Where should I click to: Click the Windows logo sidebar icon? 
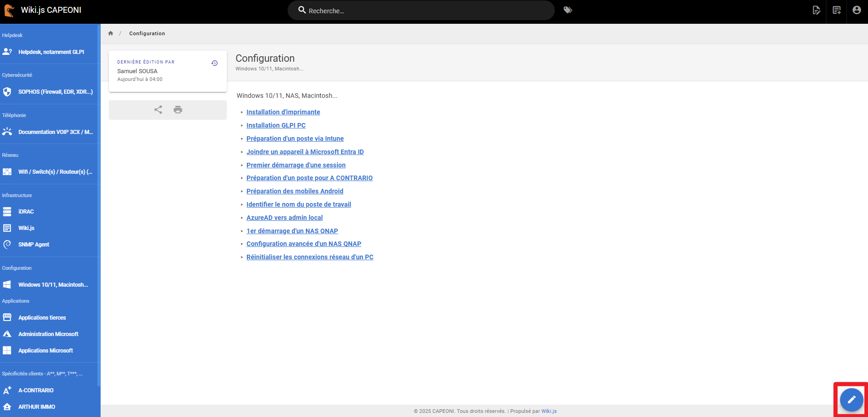pos(7,285)
